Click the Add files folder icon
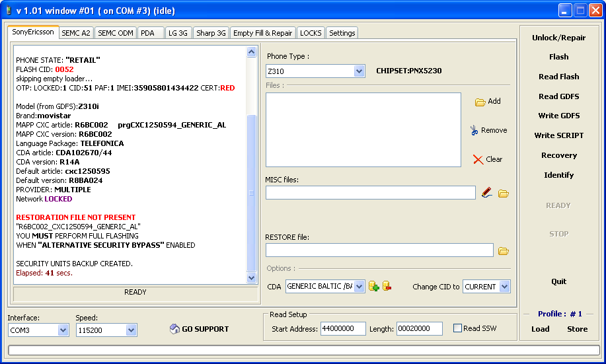Screen dimensions: 606x364 pyautogui.click(x=480, y=102)
